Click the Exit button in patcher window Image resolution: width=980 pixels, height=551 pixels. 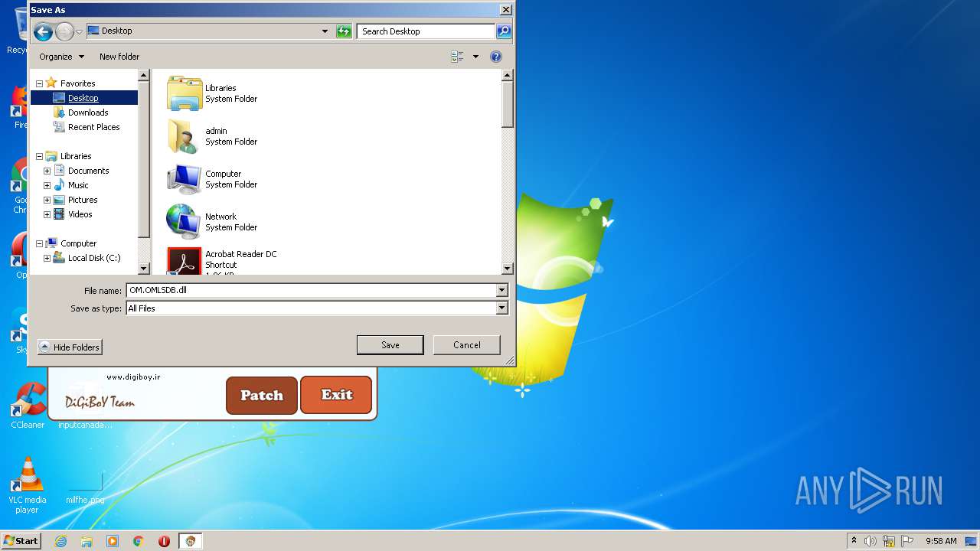(x=336, y=395)
